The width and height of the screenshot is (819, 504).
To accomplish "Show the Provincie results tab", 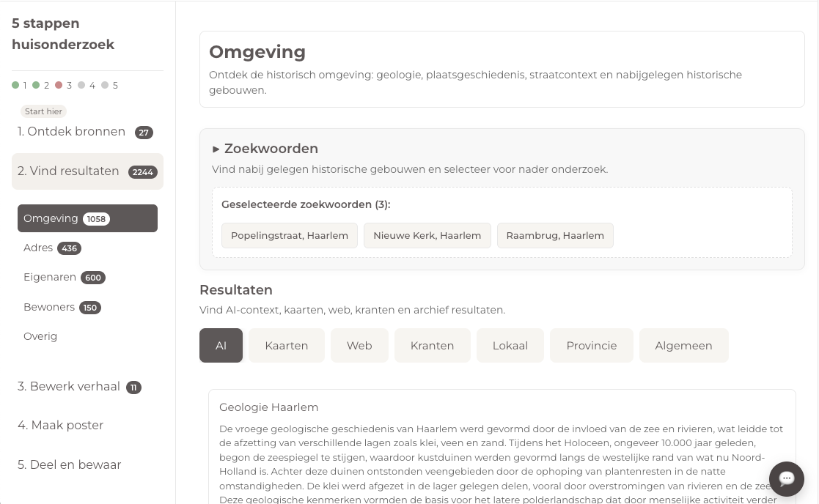I will coord(591,346).
